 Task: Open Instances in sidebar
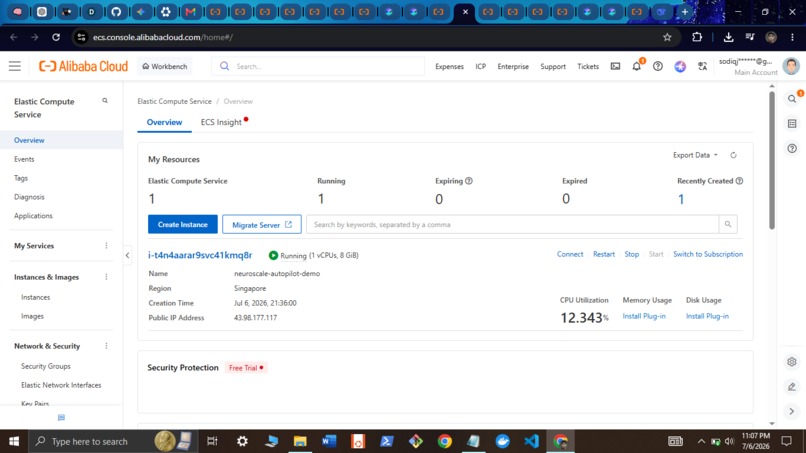pyautogui.click(x=35, y=297)
